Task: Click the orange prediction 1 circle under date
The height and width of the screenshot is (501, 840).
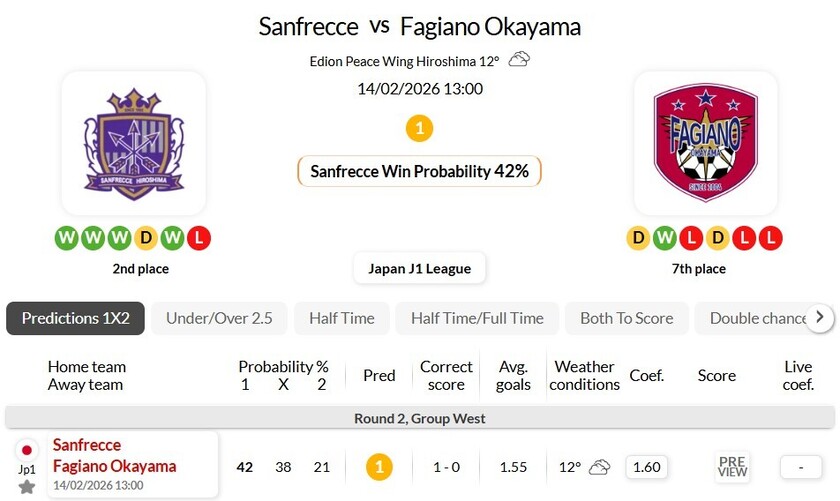Action: point(419,128)
